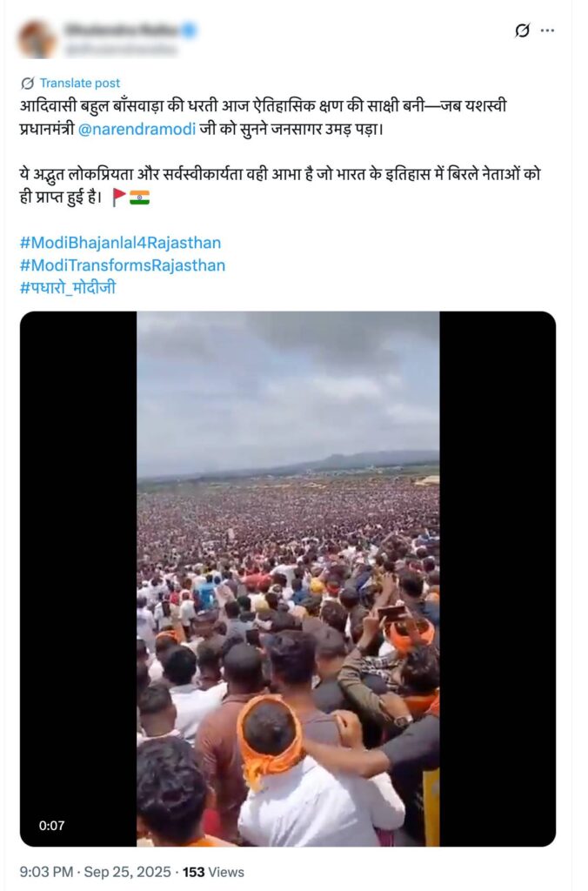Viewport: 588px width, 891px height.
Task: Open hashtag #ModiTransformsRajasthan
Action: 122,265
